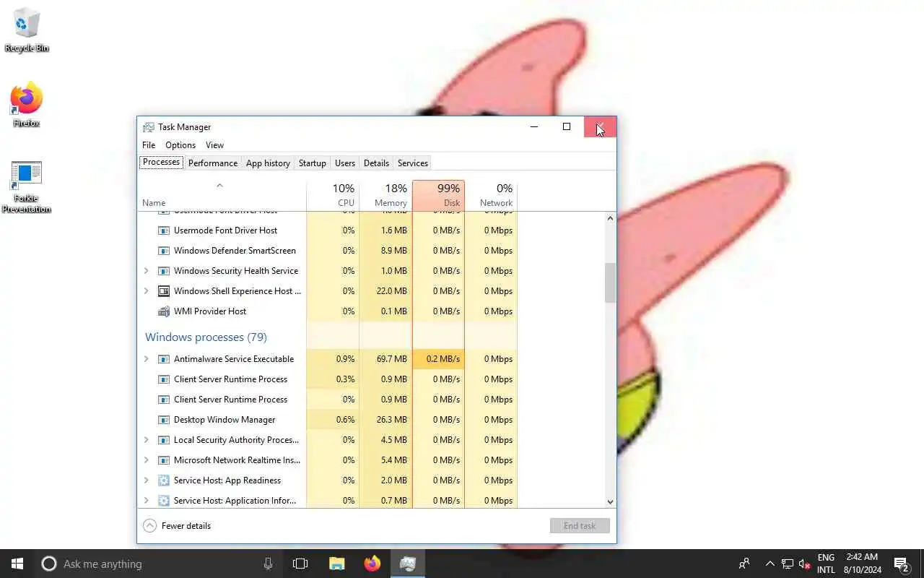Select the Firefox desktop shortcut

(x=27, y=105)
